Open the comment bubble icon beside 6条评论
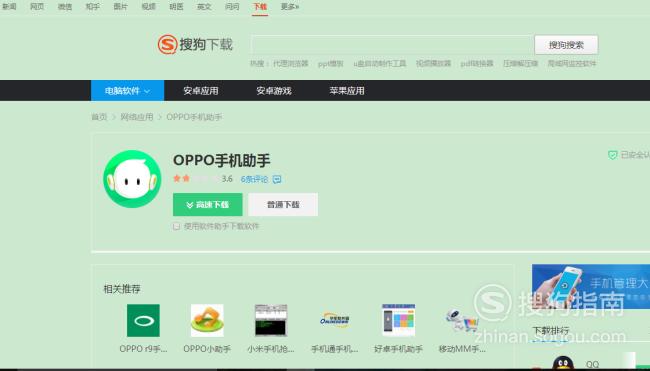The image size is (650, 371). pos(277,179)
